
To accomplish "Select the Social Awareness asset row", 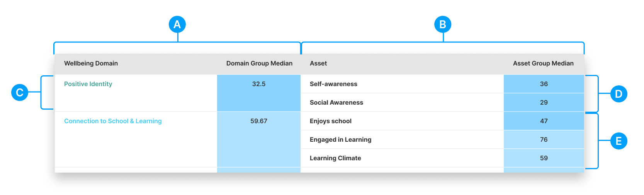I will (336, 102).
